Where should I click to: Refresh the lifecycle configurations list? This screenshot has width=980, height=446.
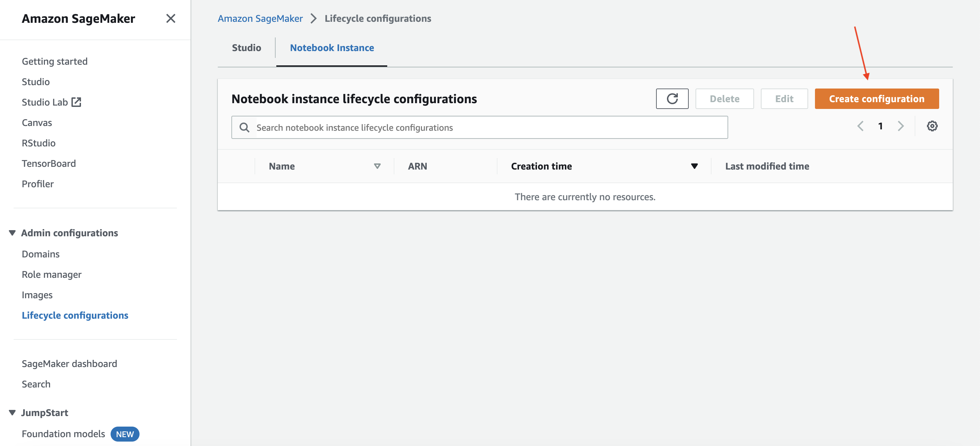click(672, 98)
